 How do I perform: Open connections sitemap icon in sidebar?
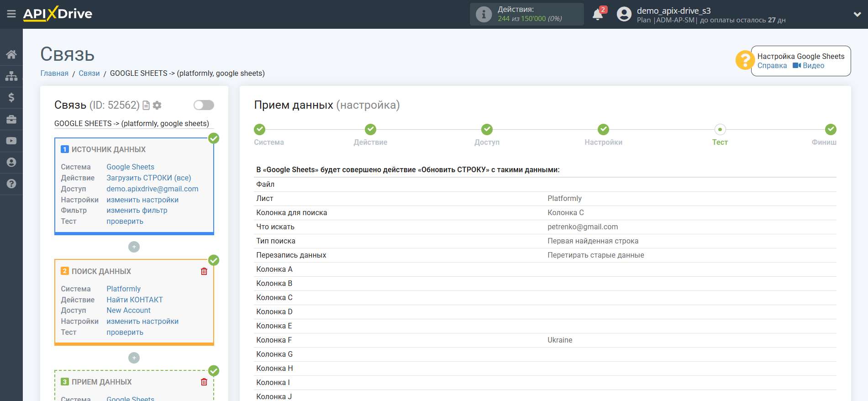(x=11, y=76)
